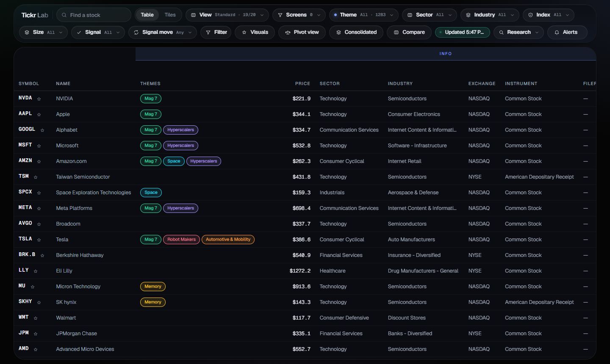610x364 pixels.
Task: Toggle Pivot view
Action: [x=302, y=32]
